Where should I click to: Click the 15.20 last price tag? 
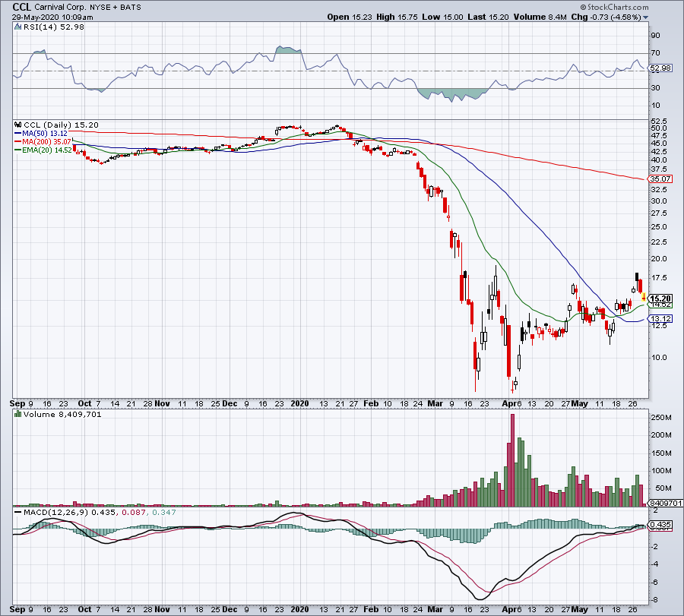(660, 299)
